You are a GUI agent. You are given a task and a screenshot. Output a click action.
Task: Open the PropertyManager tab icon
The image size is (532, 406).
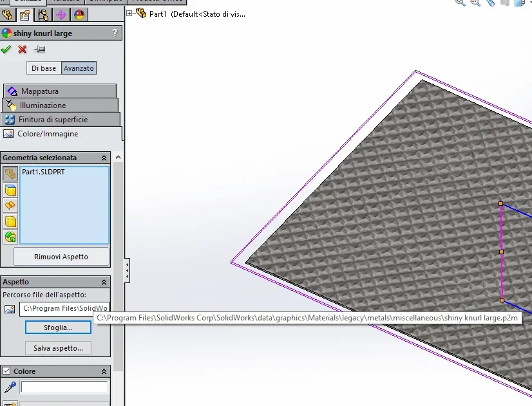25,15
